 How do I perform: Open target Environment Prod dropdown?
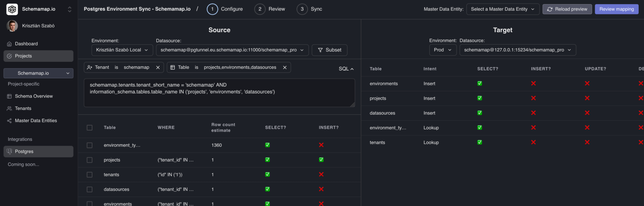443,50
